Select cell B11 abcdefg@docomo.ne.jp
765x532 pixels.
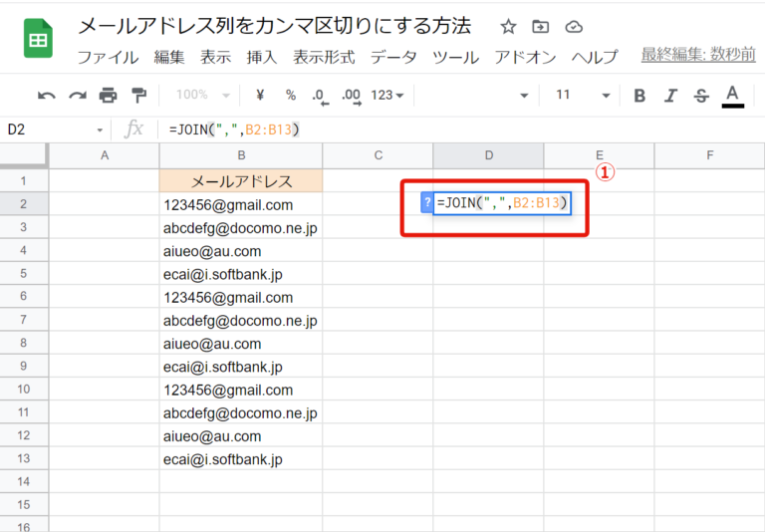pos(241,412)
